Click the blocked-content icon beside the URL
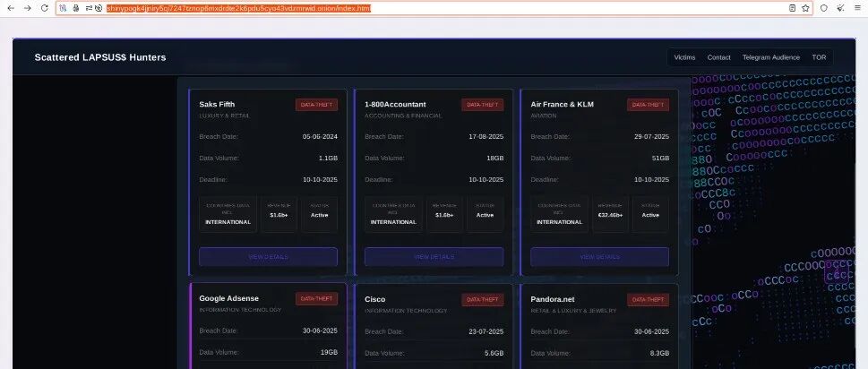The width and height of the screenshot is (868, 369). (x=98, y=8)
